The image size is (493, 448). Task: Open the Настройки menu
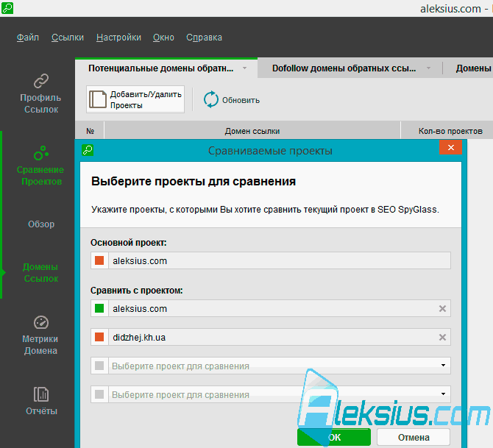pos(118,38)
